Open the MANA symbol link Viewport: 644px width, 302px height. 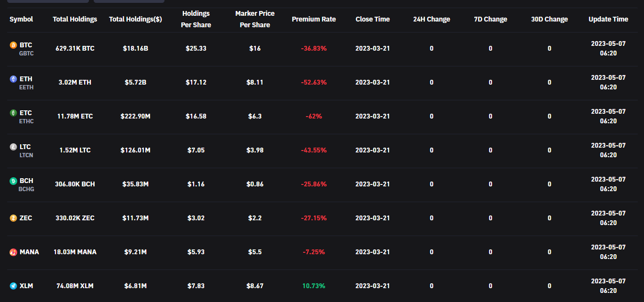(x=29, y=252)
